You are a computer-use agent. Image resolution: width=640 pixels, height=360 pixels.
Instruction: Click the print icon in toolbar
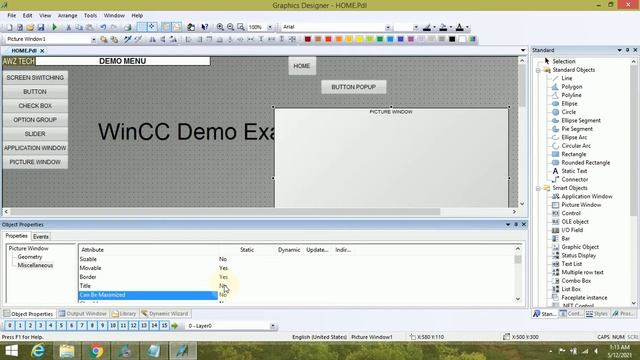(x=128, y=27)
